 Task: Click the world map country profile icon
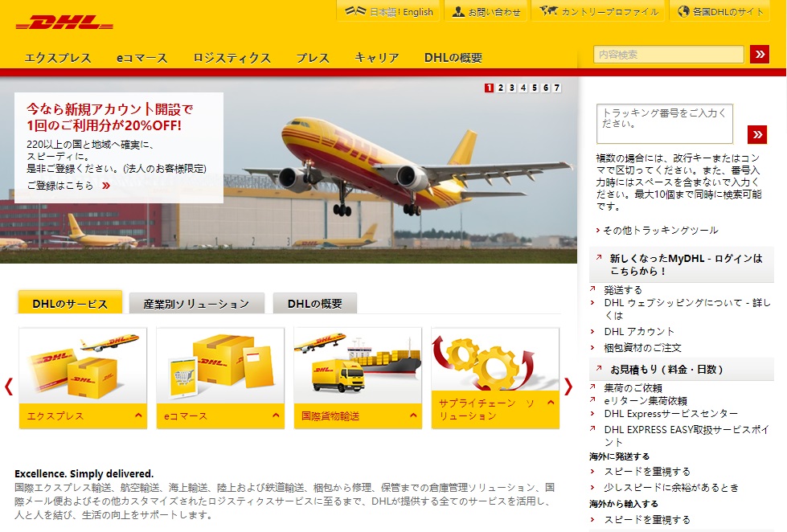coord(548,10)
